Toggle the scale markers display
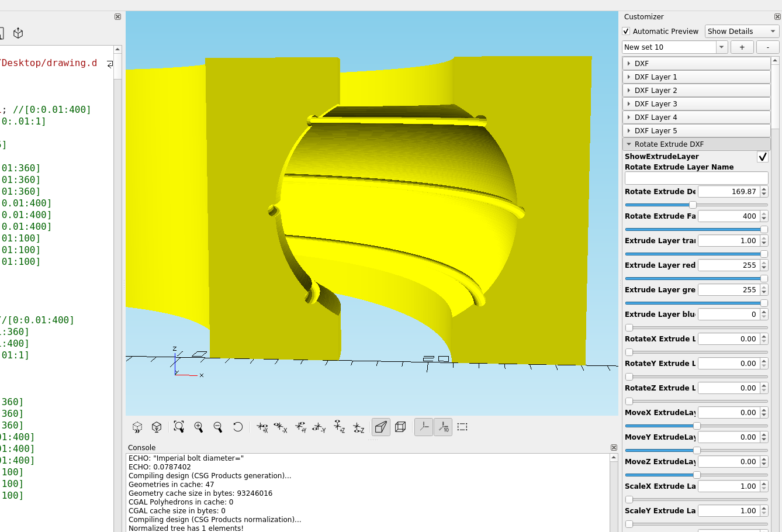 [443, 427]
